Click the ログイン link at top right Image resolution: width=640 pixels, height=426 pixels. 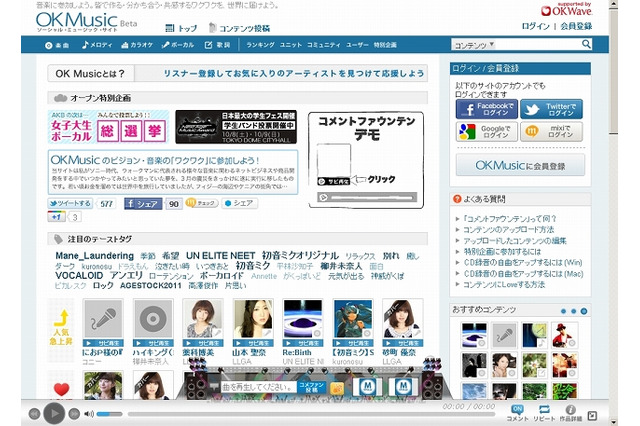[x=536, y=26]
